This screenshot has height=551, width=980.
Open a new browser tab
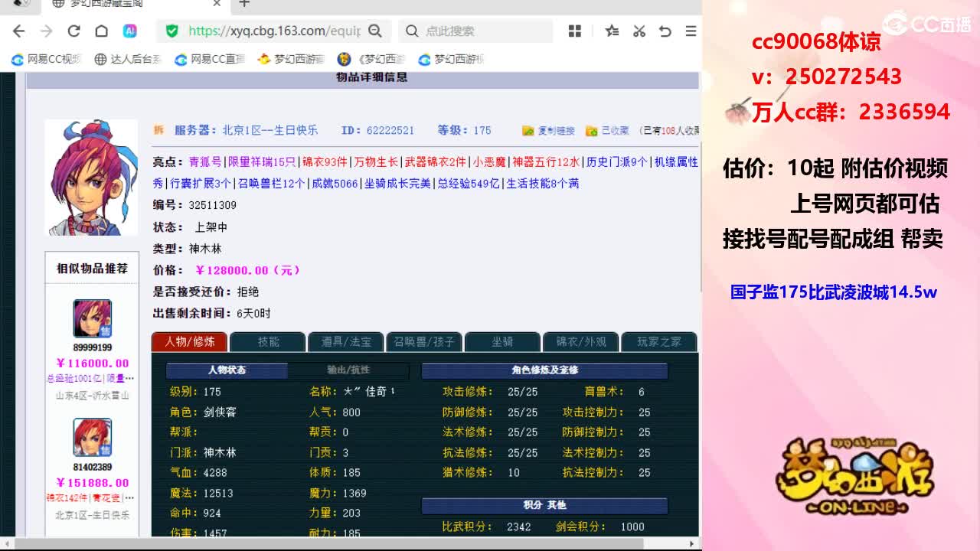(244, 4)
